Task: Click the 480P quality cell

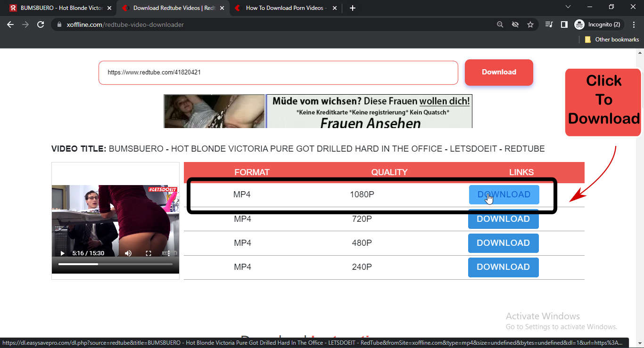Action: [x=362, y=243]
